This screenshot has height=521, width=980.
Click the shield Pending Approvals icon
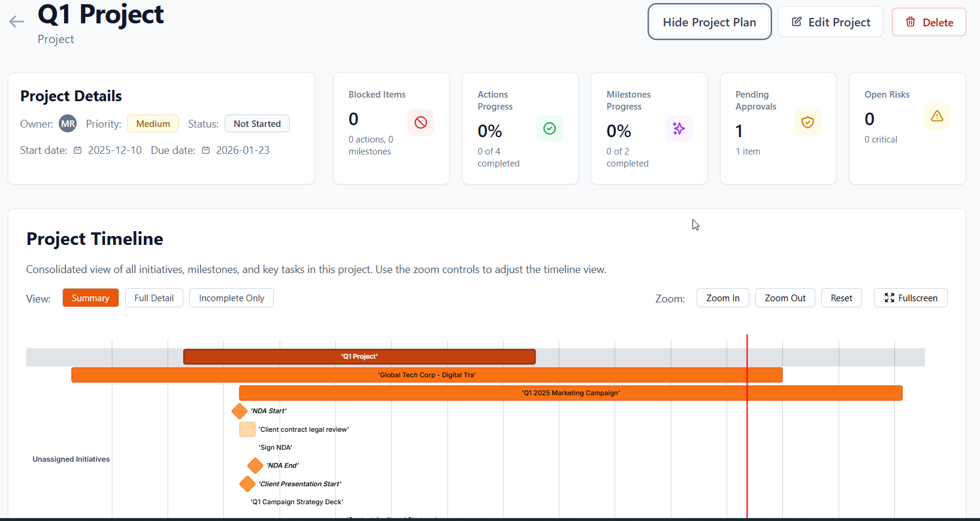pyautogui.click(x=807, y=123)
